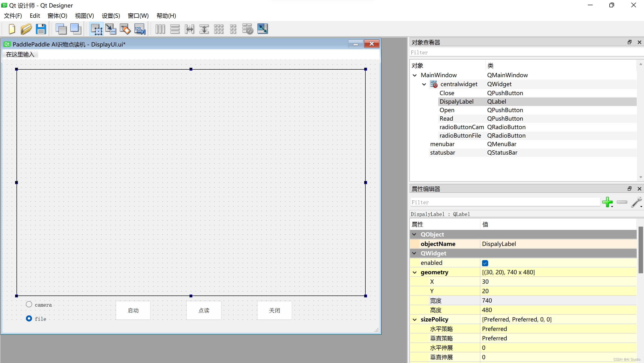Collapse the sizePolicy property rows
This screenshot has height=363, width=644.
point(415,320)
